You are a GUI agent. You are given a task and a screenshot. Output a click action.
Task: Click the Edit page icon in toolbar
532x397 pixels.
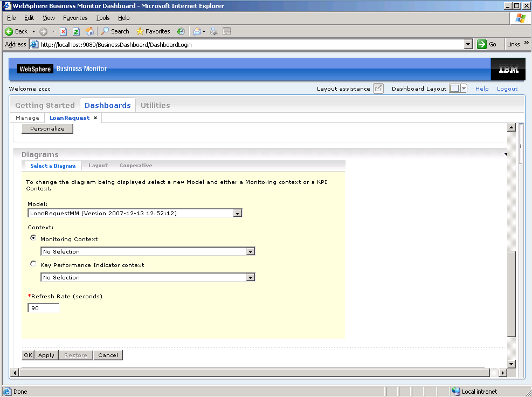226,32
